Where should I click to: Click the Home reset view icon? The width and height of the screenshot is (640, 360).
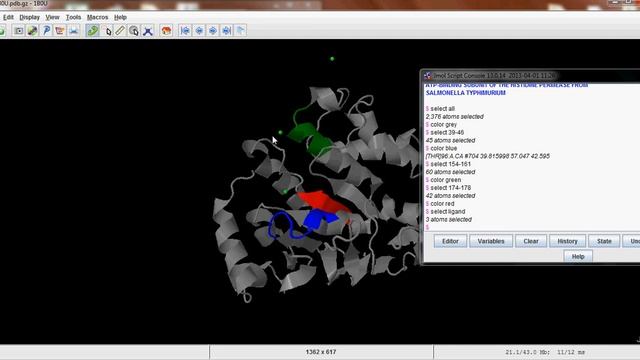point(166,31)
